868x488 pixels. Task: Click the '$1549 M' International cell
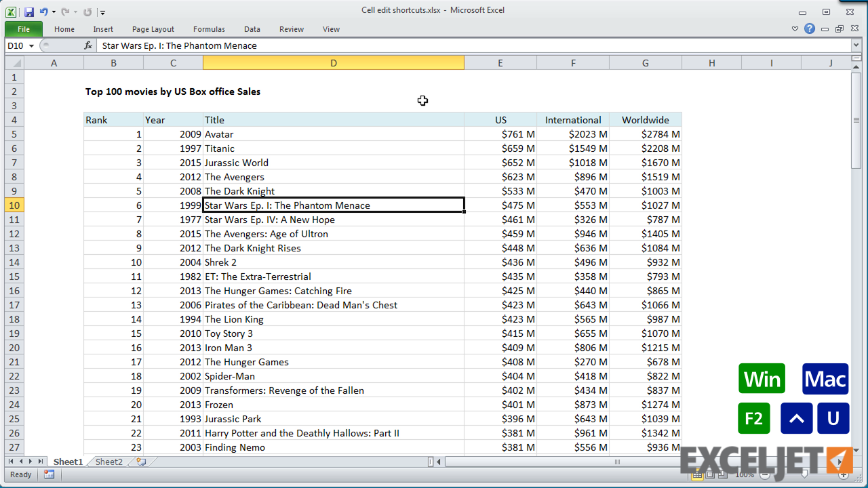click(x=573, y=148)
